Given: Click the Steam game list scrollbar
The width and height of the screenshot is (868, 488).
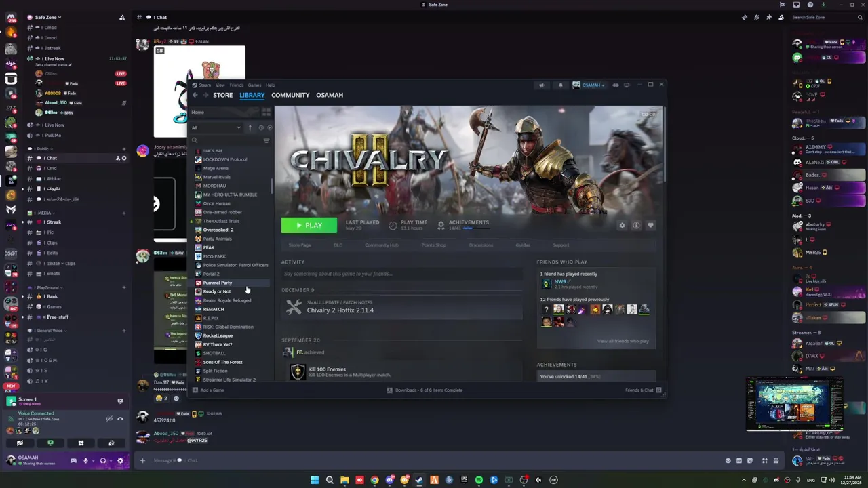Looking at the screenshot, I should pyautogui.click(x=272, y=186).
